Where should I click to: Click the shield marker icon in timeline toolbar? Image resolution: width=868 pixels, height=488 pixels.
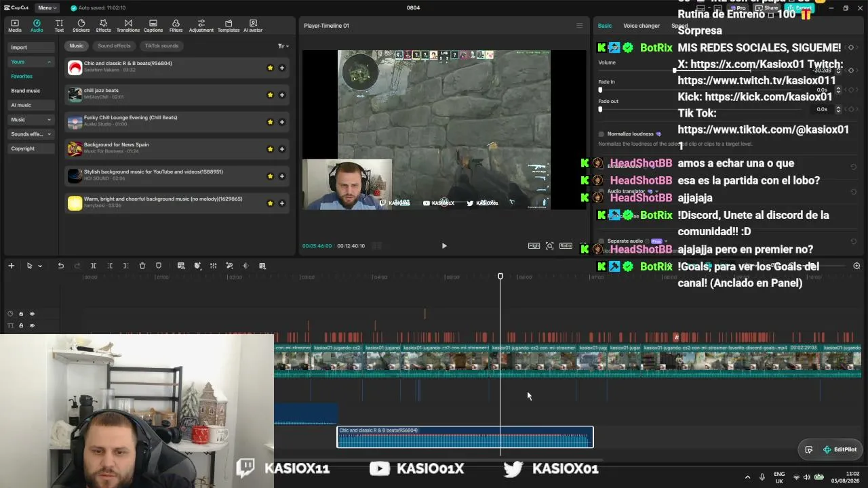point(159,266)
